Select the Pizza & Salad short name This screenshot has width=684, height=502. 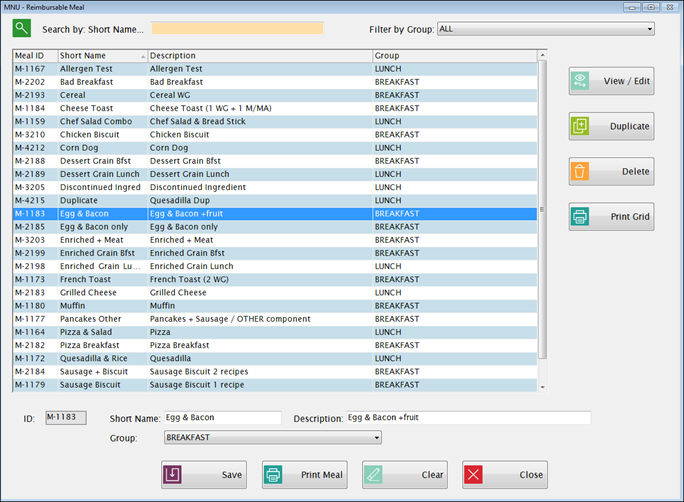103,332
